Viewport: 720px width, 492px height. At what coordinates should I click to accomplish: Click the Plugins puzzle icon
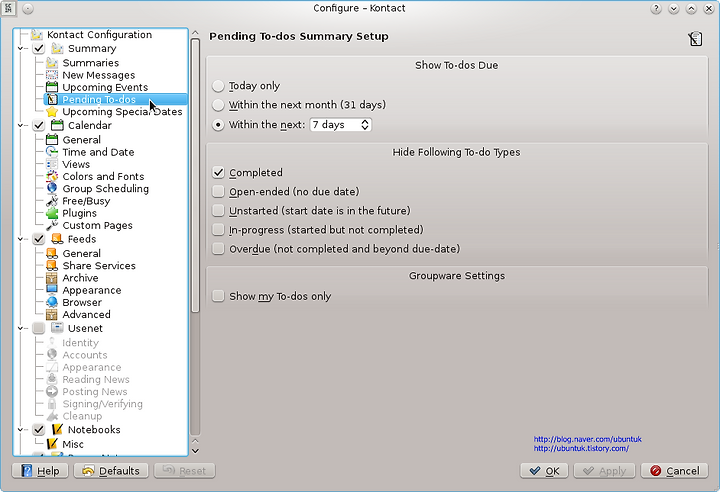(x=52, y=213)
